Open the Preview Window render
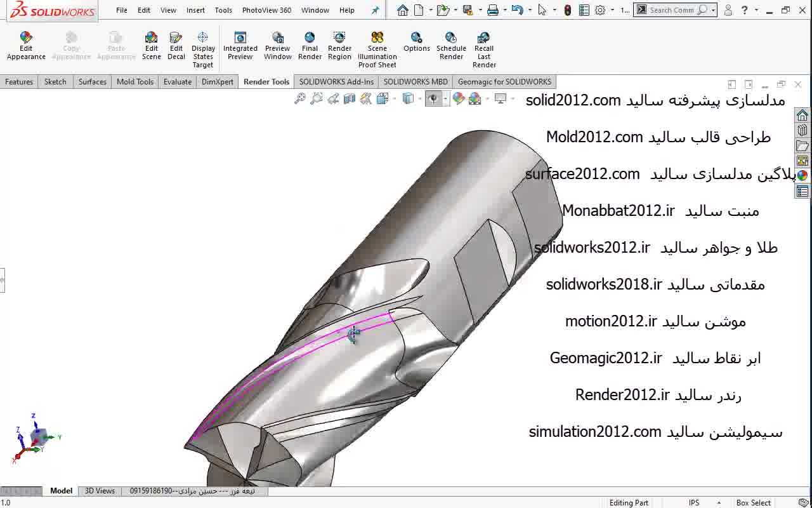Screen dimensions: 812x508 pos(278,46)
